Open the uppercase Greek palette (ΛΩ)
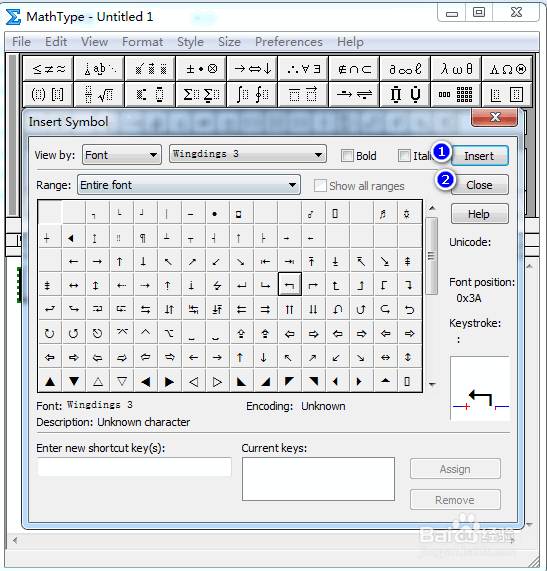Image resolution: width=547 pixels, height=571 pixels. (507, 68)
